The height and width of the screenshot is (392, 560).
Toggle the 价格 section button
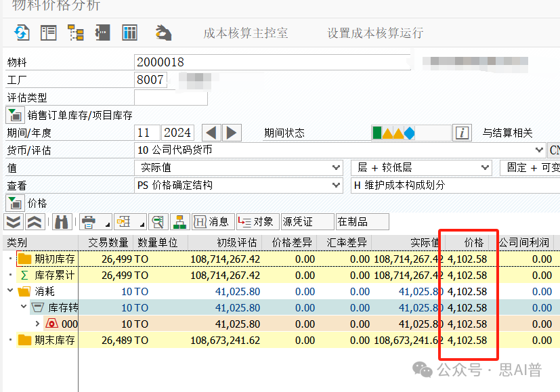point(14,202)
